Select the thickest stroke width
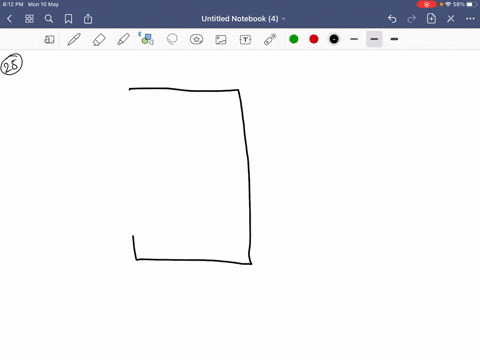Viewport: 480px width, 360px height. tap(394, 39)
